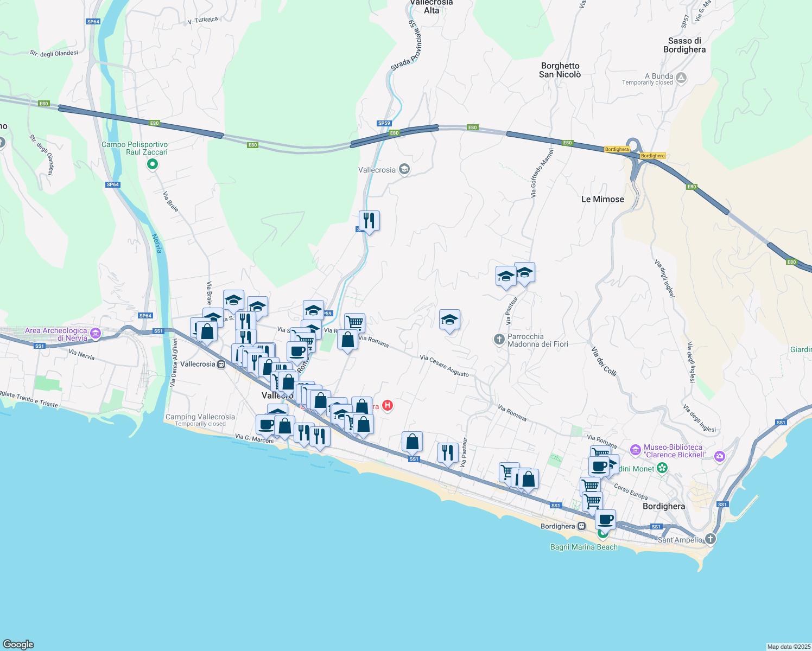This screenshot has height=651, width=812.
Task: Click the Via Cesare Augusto street label
Action: coord(444,366)
